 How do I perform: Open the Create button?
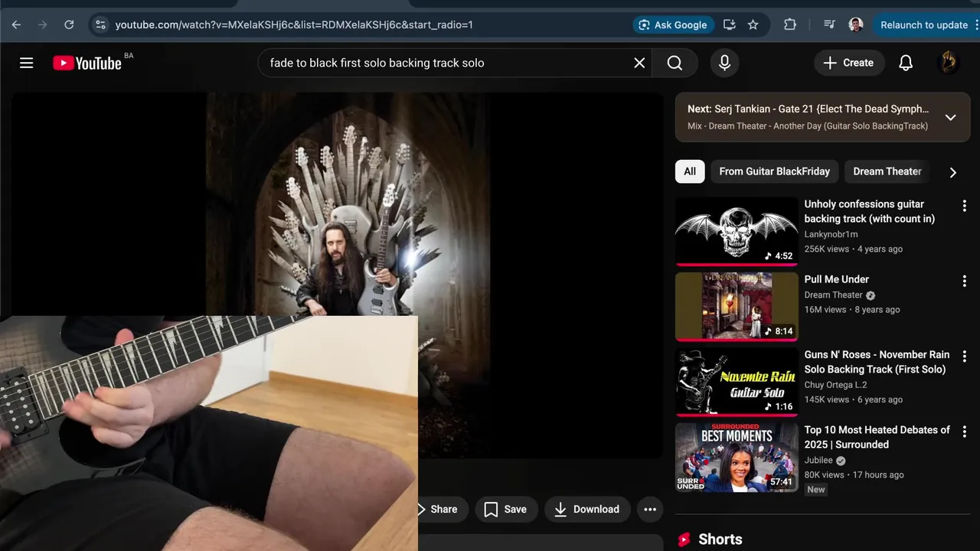(848, 63)
